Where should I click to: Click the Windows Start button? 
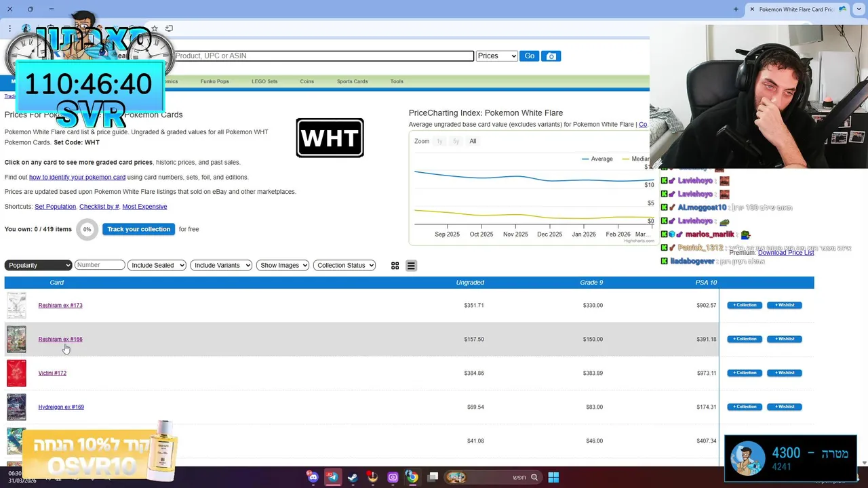pyautogui.click(x=553, y=477)
